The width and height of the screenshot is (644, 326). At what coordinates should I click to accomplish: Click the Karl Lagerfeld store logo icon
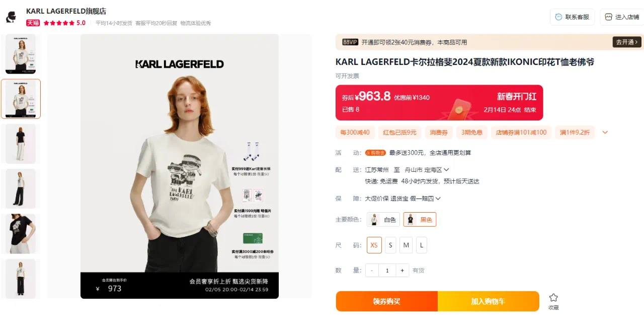[x=11, y=17]
